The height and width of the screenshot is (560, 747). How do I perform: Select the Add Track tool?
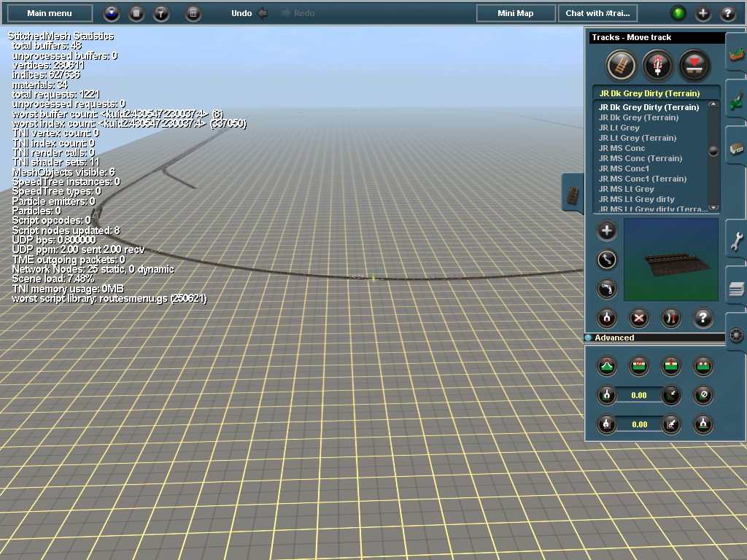tap(607, 230)
